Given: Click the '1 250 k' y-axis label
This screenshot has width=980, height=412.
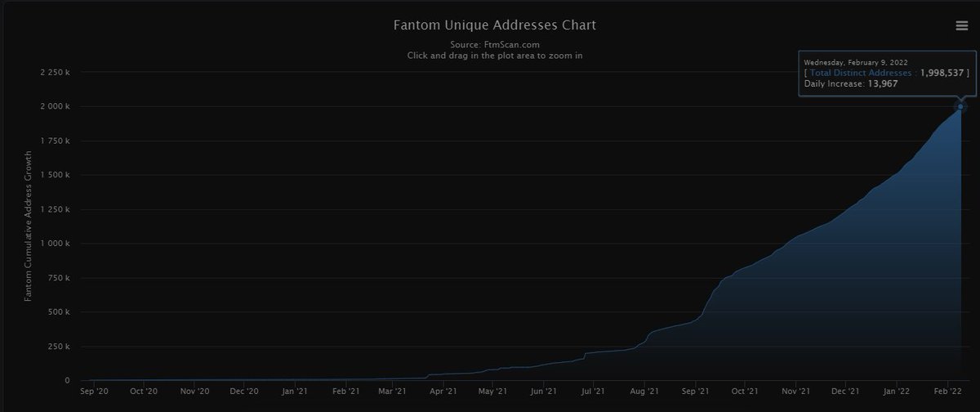Looking at the screenshot, I should point(54,210).
